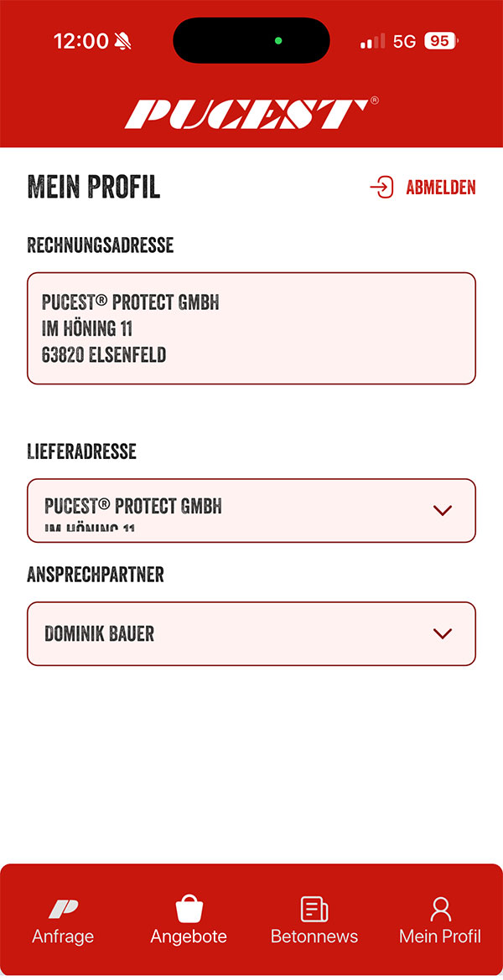Open the Lieferadresse address selector box
The width and height of the screenshot is (503, 980).
pos(251,511)
